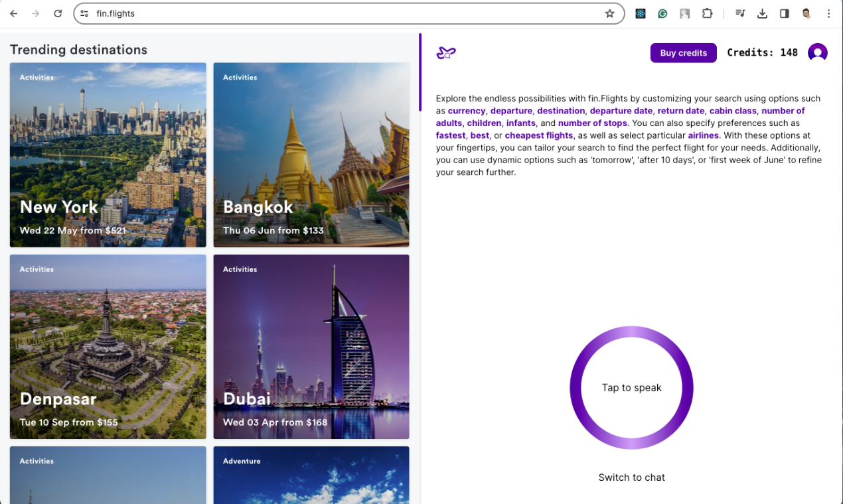The height and width of the screenshot is (504, 843).
Task: Click the Buy credits button
Action: pyautogui.click(x=683, y=52)
